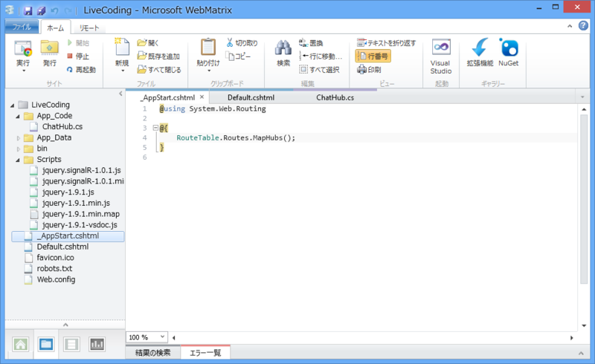Expand the bin folder
The image size is (595, 364).
point(18,149)
